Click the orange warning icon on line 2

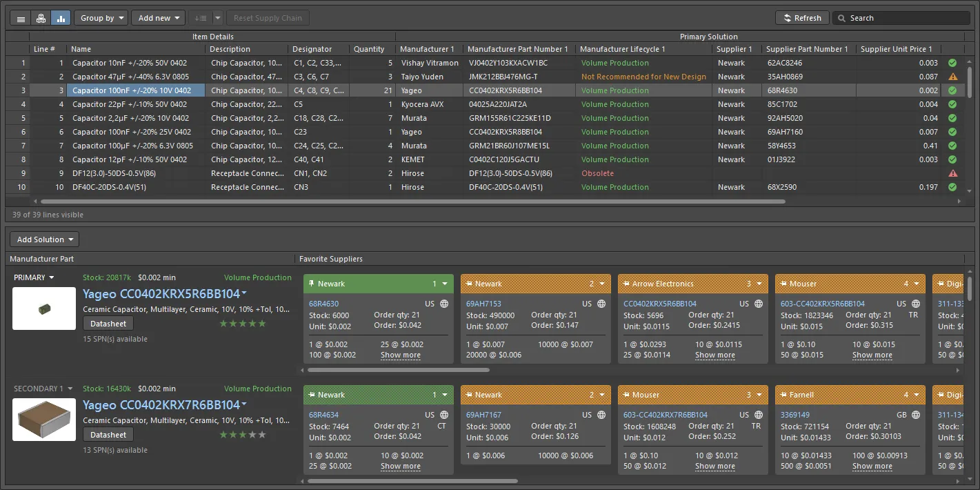(x=952, y=77)
